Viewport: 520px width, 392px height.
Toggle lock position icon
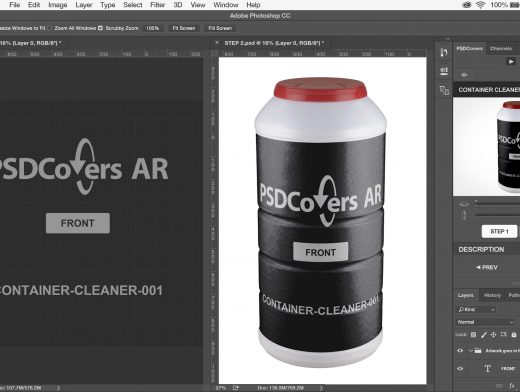494,335
